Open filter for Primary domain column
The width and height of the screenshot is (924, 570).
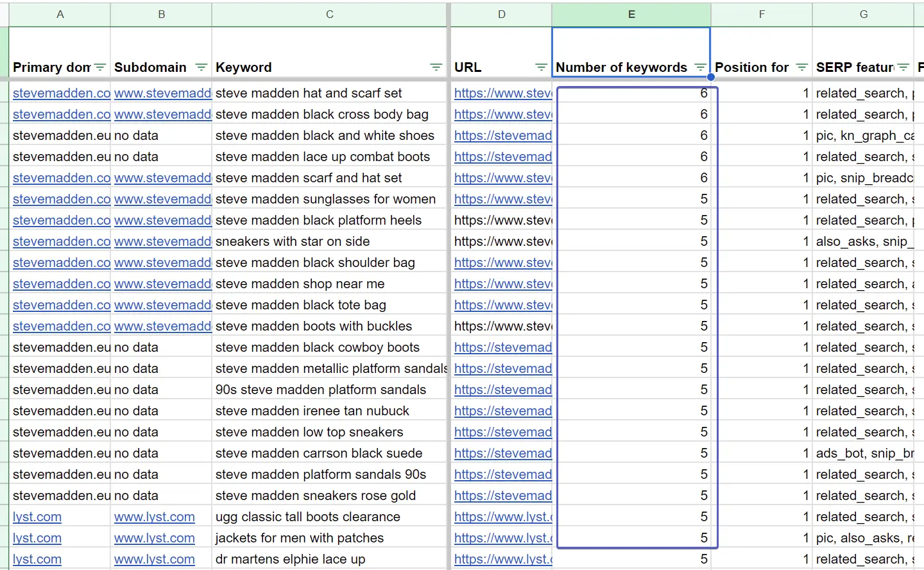[x=99, y=67]
